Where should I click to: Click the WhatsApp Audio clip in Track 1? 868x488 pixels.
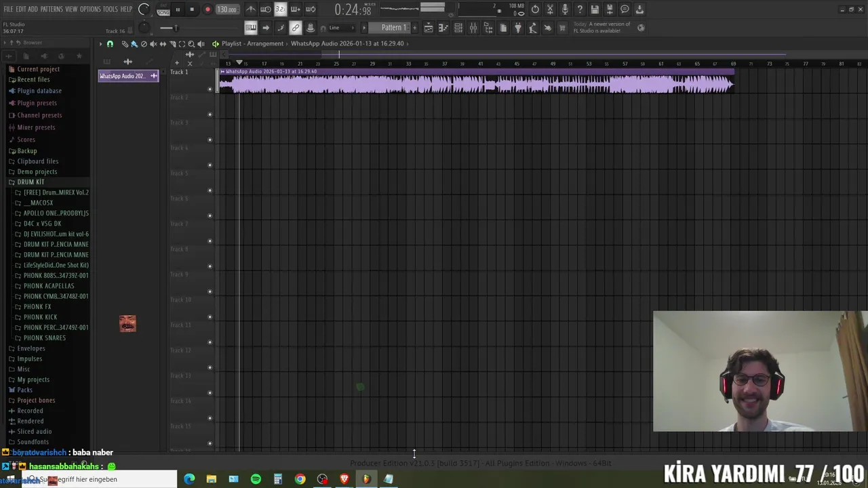476,81
